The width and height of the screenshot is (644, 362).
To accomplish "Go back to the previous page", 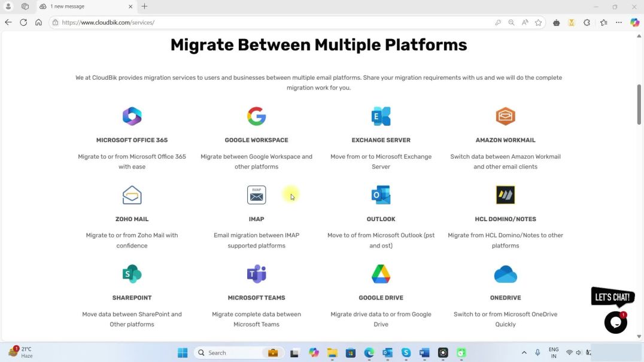I will pos(8,22).
